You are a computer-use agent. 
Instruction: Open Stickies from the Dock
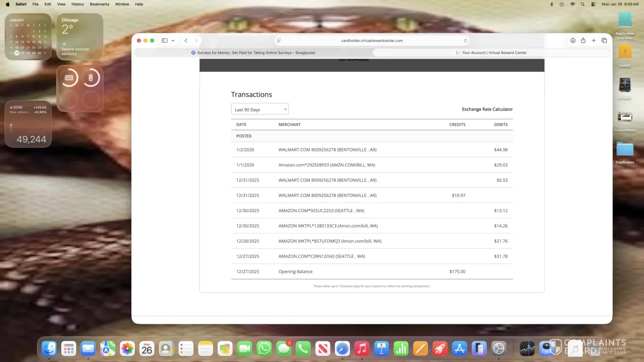(225, 349)
